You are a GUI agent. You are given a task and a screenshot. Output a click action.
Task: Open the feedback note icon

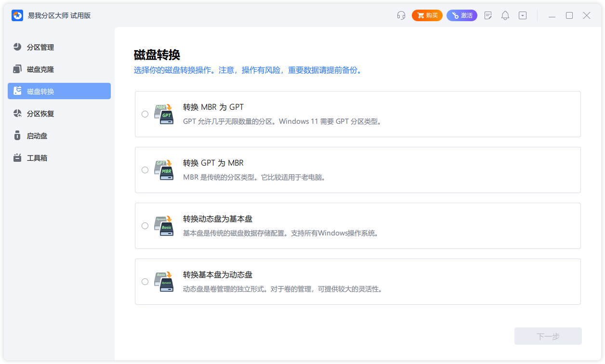click(488, 15)
